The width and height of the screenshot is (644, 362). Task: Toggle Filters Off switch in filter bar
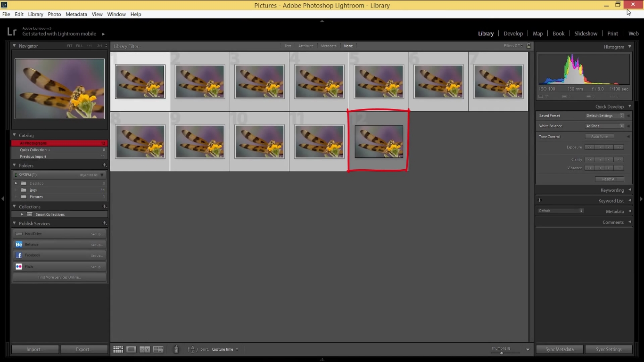(x=513, y=46)
